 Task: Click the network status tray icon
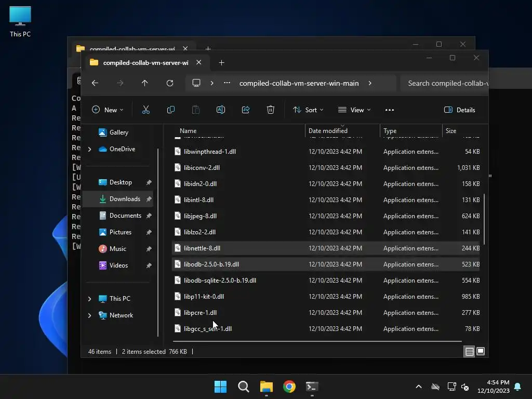click(451, 387)
